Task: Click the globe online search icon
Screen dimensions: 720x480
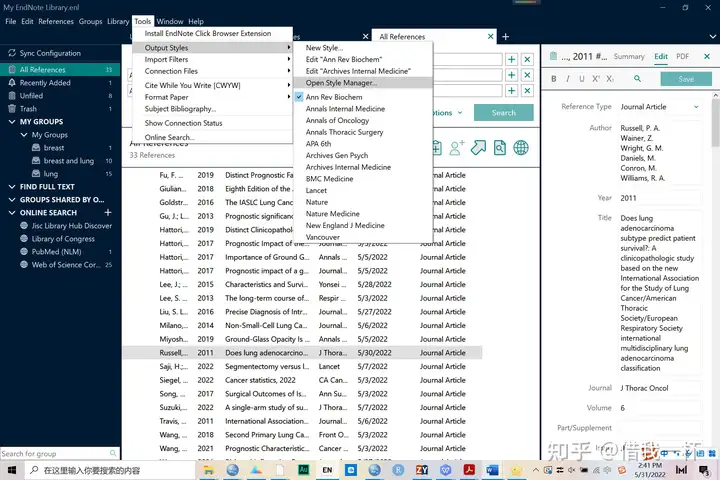Action: pos(521,148)
